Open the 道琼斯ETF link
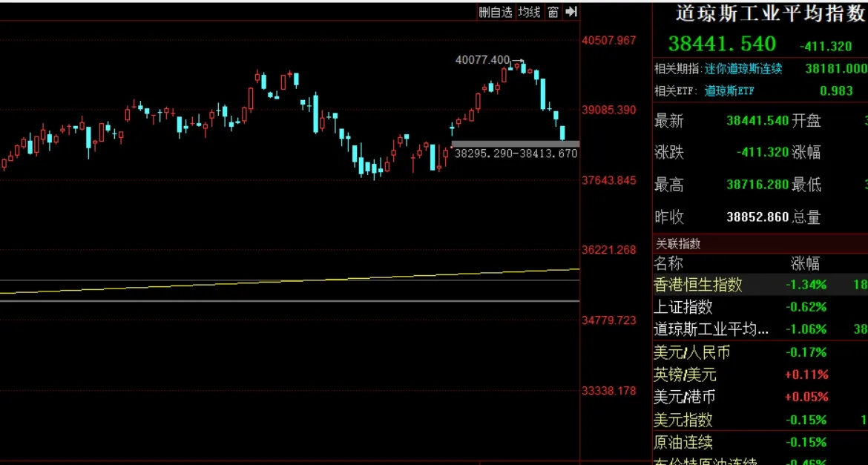 729,91
